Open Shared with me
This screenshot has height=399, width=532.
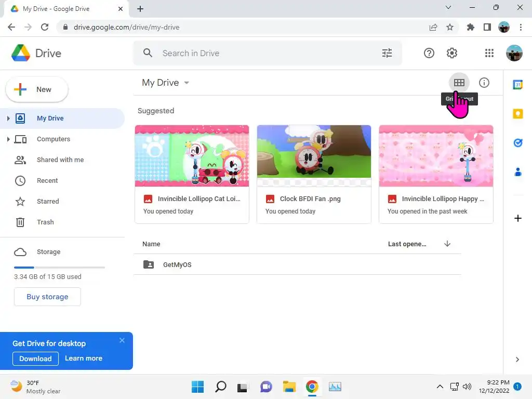(x=62, y=160)
